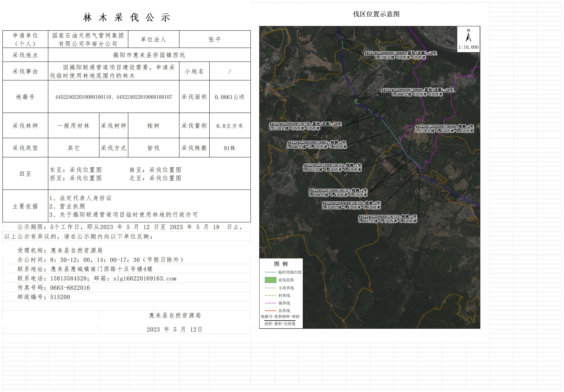The height and width of the screenshot is (392, 564).
Task: Click the green 采伐范围 legend swatch
Action: coord(270,280)
